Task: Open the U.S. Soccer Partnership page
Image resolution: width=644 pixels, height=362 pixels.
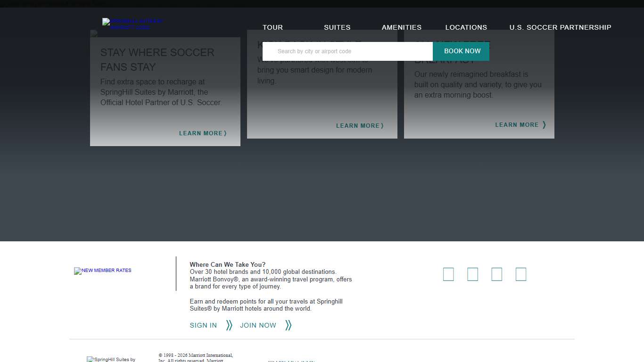Action: pos(560,27)
